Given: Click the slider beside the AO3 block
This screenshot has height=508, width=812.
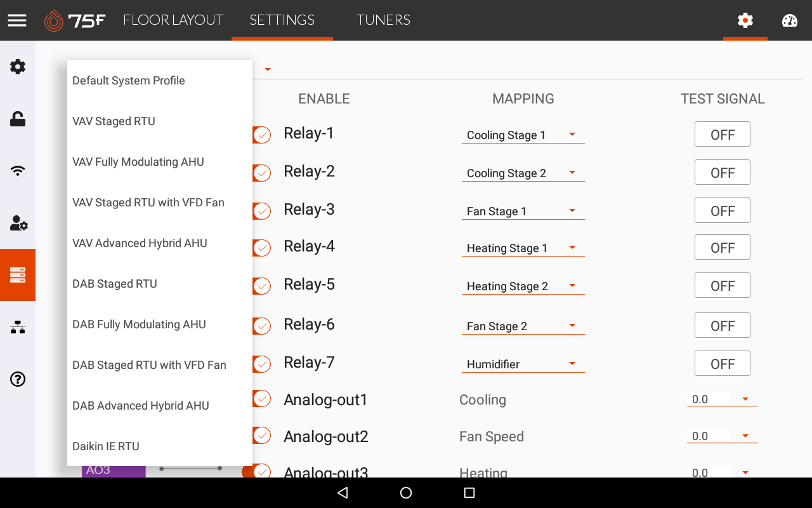Looking at the screenshot, I should coord(190,469).
